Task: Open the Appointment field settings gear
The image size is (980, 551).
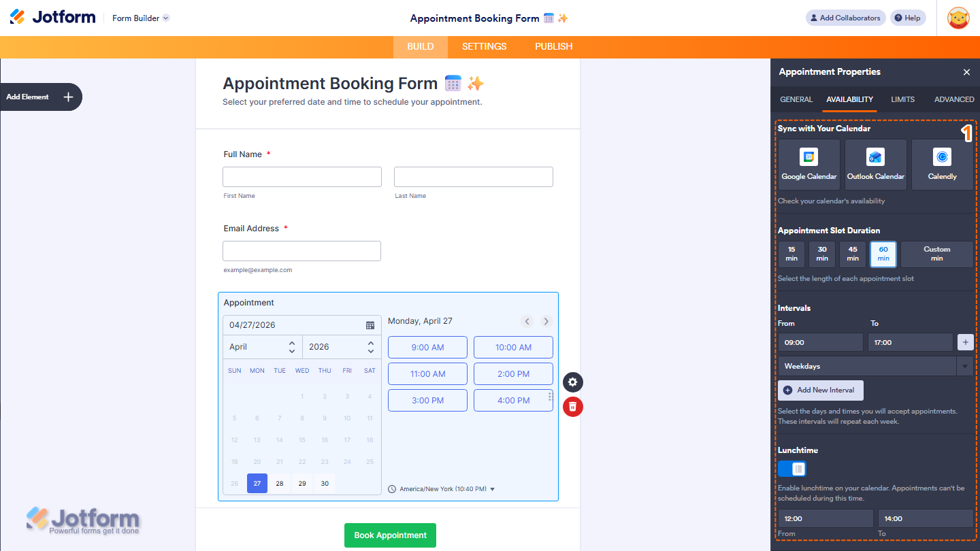Action: pyautogui.click(x=572, y=382)
